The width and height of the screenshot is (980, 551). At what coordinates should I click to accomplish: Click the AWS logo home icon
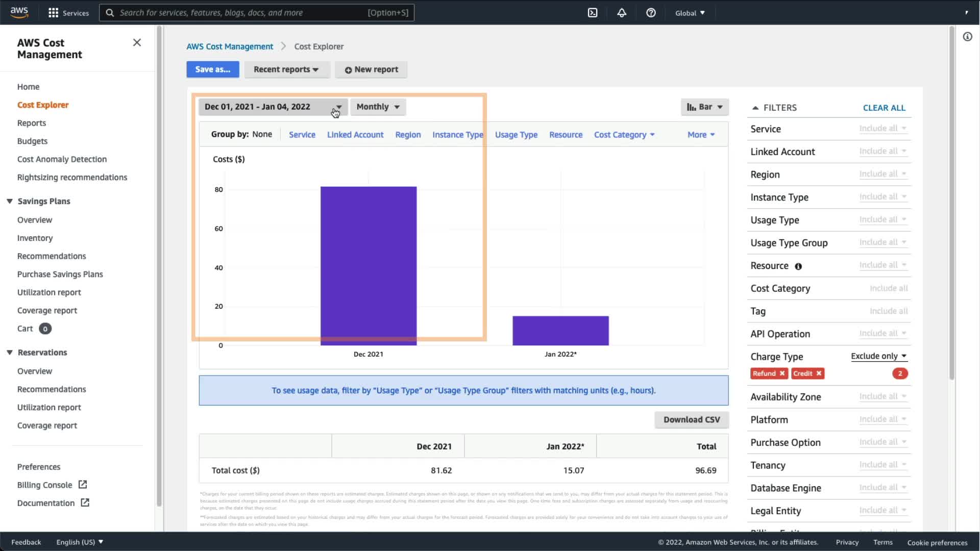[19, 12]
